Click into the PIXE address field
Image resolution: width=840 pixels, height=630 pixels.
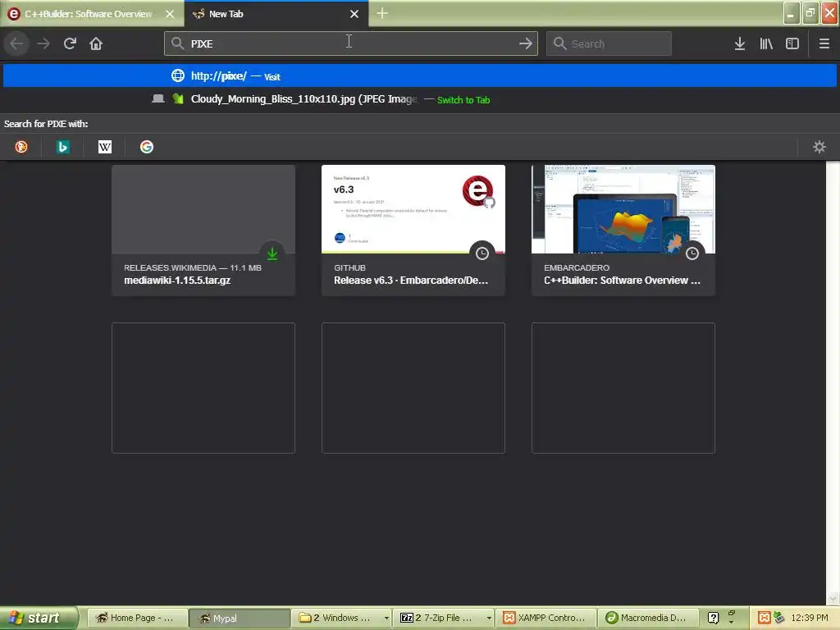coord(351,43)
